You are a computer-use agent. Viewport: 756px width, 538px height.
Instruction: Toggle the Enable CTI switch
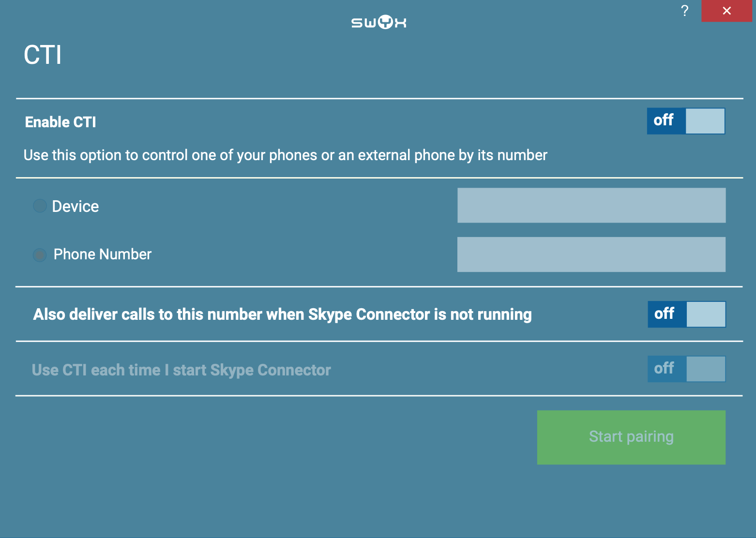(686, 121)
